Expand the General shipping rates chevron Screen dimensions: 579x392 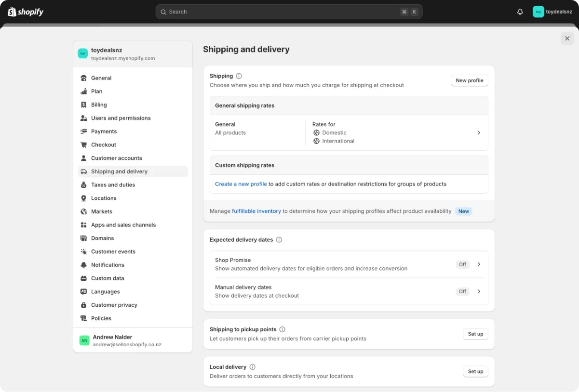pyautogui.click(x=479, y=133)
